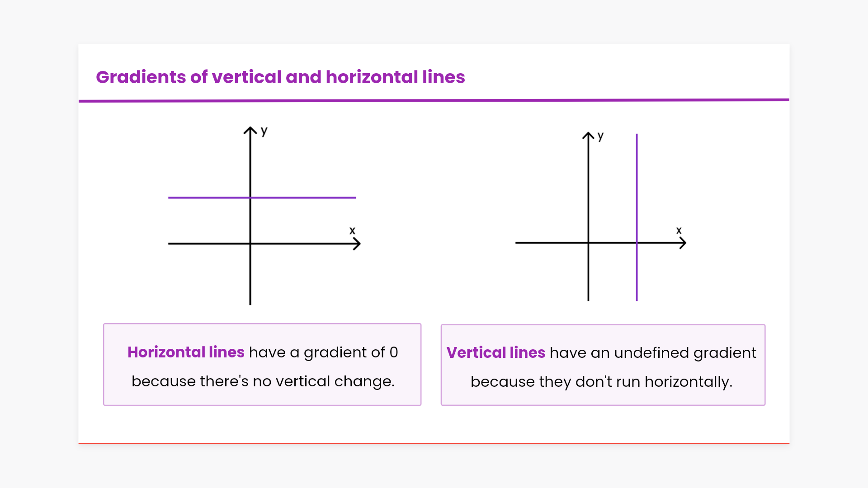This screenshot has width=868, height=488.
Task: Click the x-axis arrowhead on the right graph
Action: [x=684, y=243]
